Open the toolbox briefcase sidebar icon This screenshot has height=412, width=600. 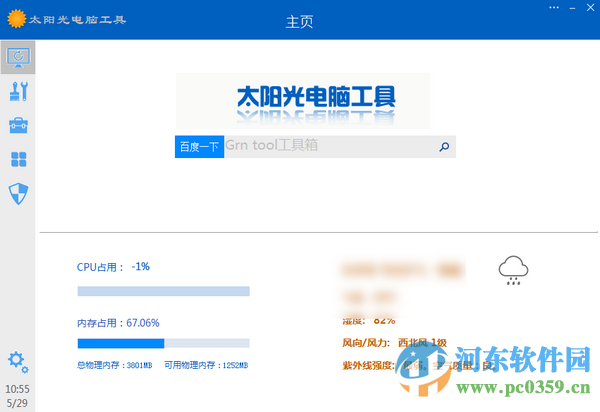click(x=18, y=125)
